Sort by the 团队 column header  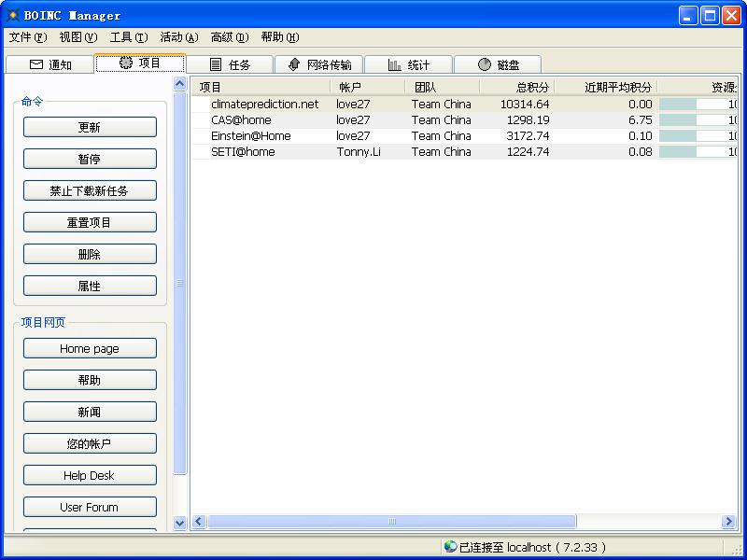pyautogui.click(x=442, y=87)
